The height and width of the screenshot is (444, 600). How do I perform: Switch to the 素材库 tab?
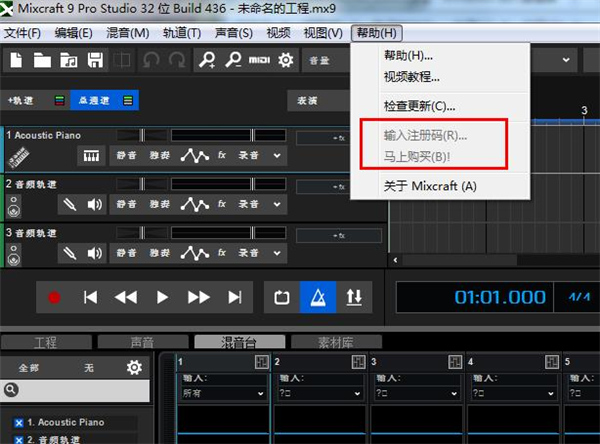[x=336, y=342]
